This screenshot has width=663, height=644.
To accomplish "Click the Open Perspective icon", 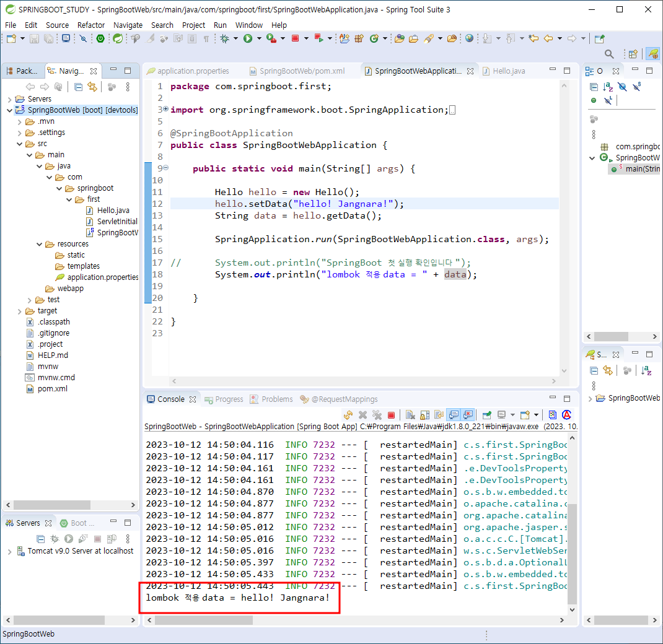I will click(633, 54).
